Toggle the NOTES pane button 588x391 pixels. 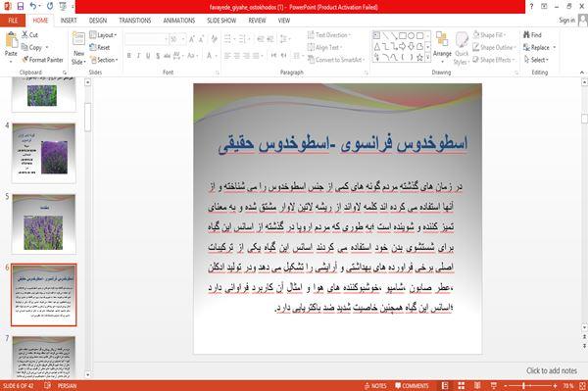[x=375, y=385]
